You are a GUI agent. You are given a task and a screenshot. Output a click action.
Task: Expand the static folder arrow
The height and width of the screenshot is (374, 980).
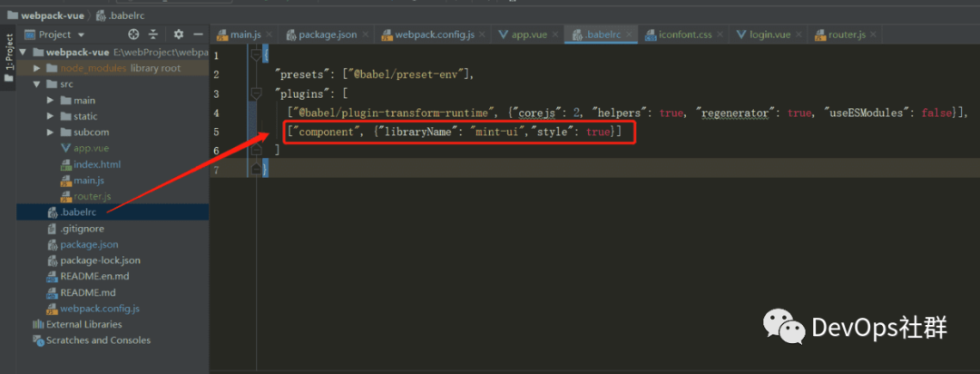click(x=51, y=116)
